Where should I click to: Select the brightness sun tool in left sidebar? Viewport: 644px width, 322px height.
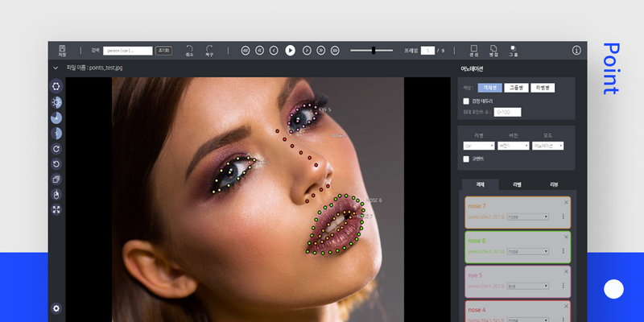56,102
